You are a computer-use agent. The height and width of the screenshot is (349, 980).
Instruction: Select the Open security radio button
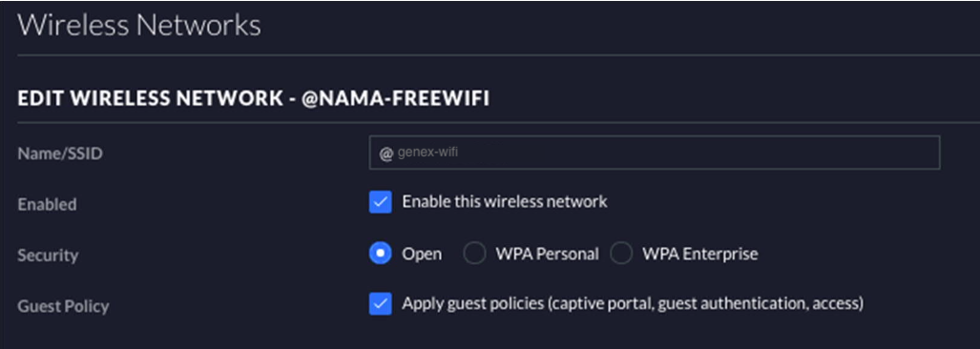click(x=380, y=254)
